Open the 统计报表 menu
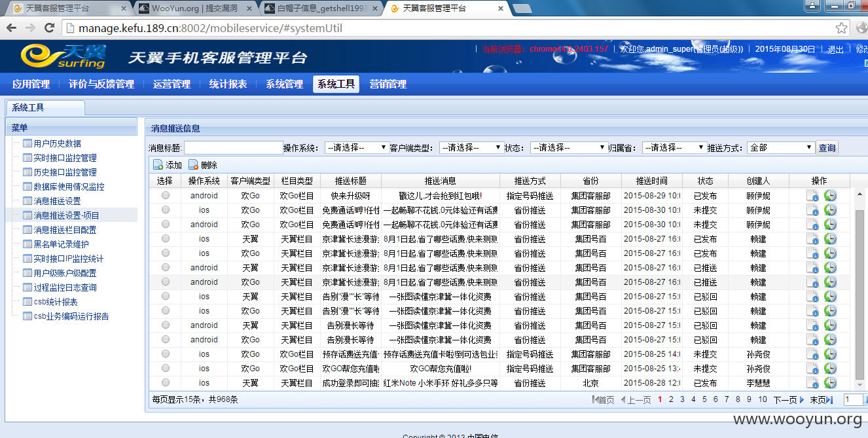 (x=228, y=84)
